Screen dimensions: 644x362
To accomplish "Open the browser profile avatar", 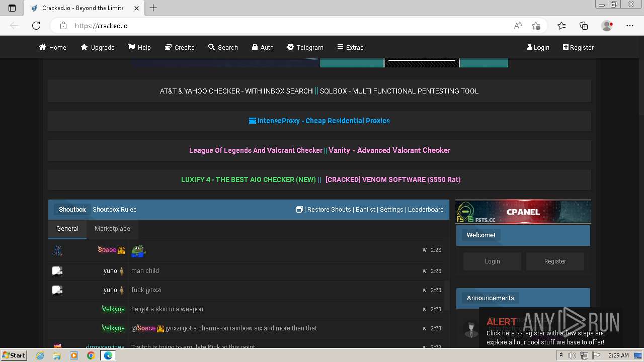I will (607, 26).
